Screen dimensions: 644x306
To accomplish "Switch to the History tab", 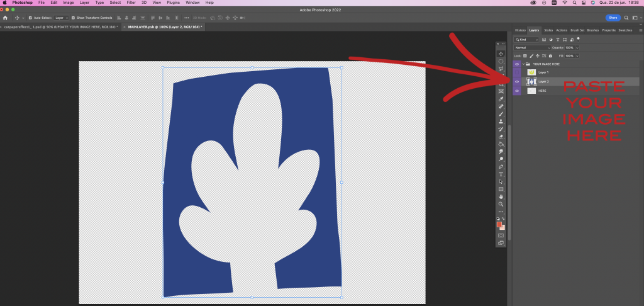I will [520, 30].
